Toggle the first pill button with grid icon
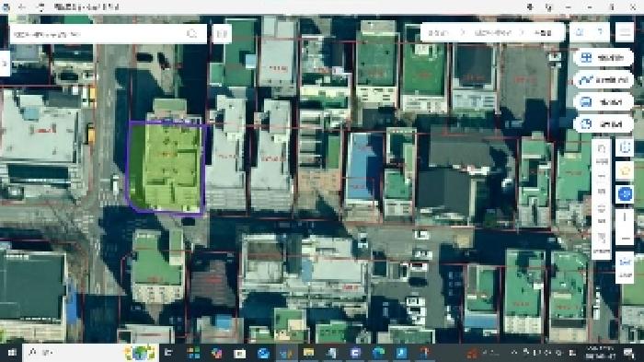644x362 pixels. (x=603, y=58)
